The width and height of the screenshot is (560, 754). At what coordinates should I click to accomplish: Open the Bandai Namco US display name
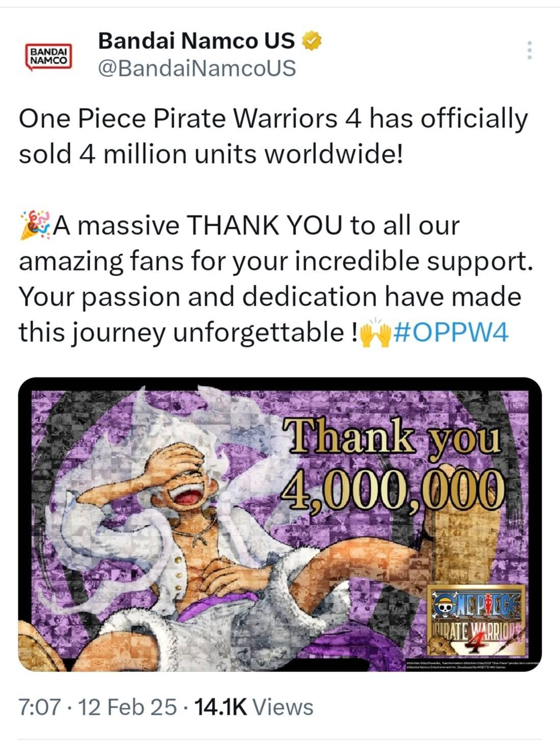tap(196, 41)
